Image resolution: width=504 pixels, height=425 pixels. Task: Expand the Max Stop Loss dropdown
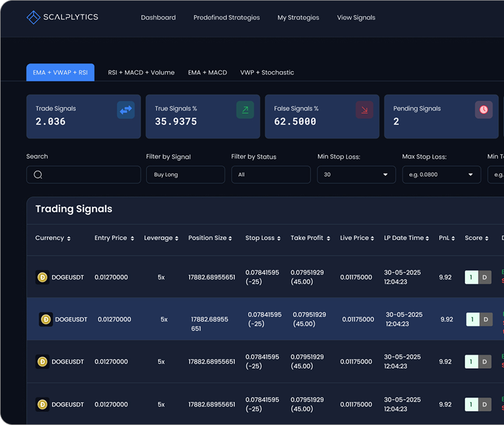click(441, 175)
